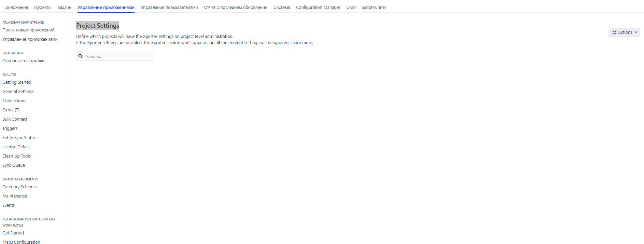Go to Exalate General Settings

coord(18,92)
